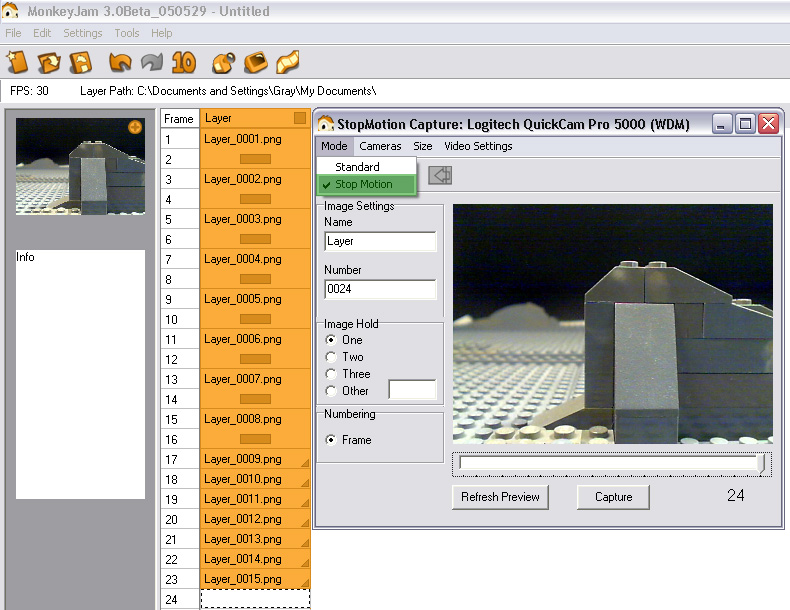
Task: Open the Cameras menu
Action: [x=380, y=146]
